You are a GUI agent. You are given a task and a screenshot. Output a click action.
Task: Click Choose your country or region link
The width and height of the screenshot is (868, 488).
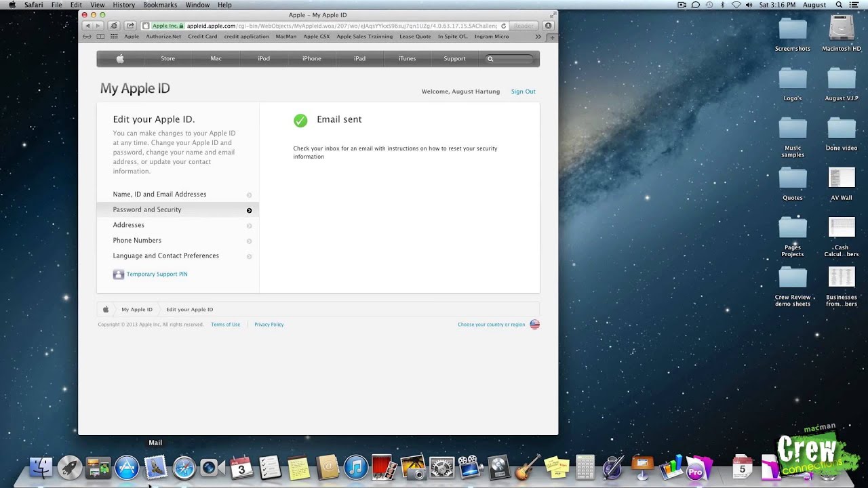pos(491,325)
